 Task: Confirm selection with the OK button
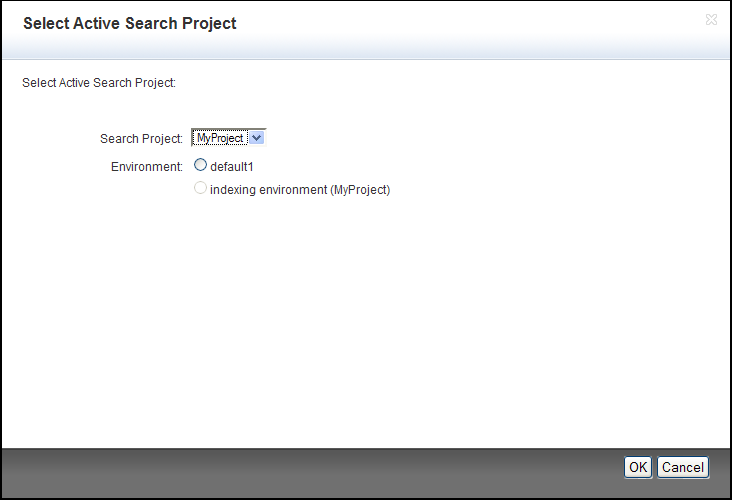[x=638, y=467]
